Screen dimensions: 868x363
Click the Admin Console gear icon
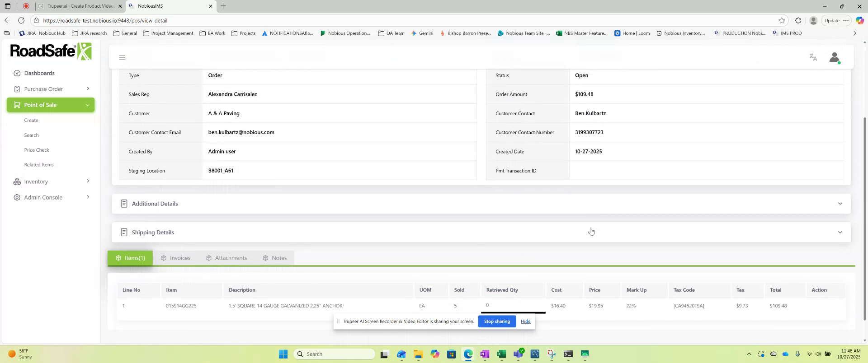17,197
